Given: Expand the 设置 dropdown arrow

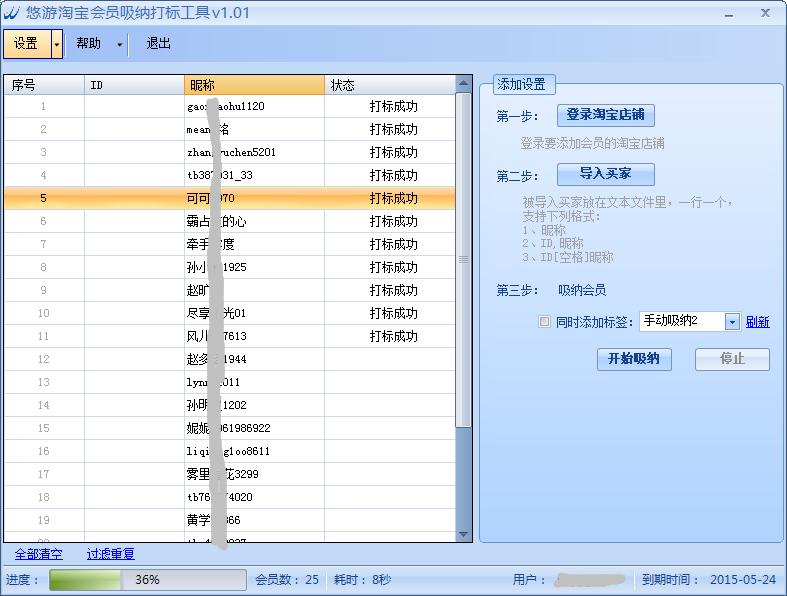Looking at the screenshot, I should pos(57,44).
